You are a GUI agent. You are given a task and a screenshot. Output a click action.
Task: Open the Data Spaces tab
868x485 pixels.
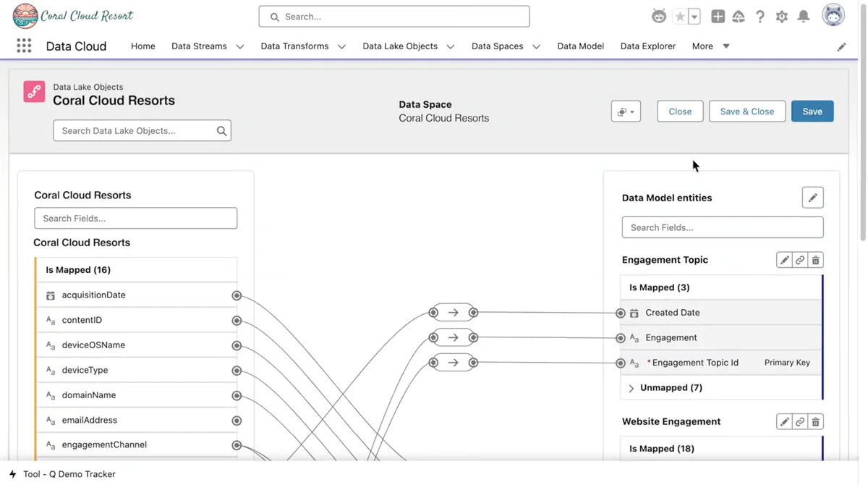(x=497, y=46)
